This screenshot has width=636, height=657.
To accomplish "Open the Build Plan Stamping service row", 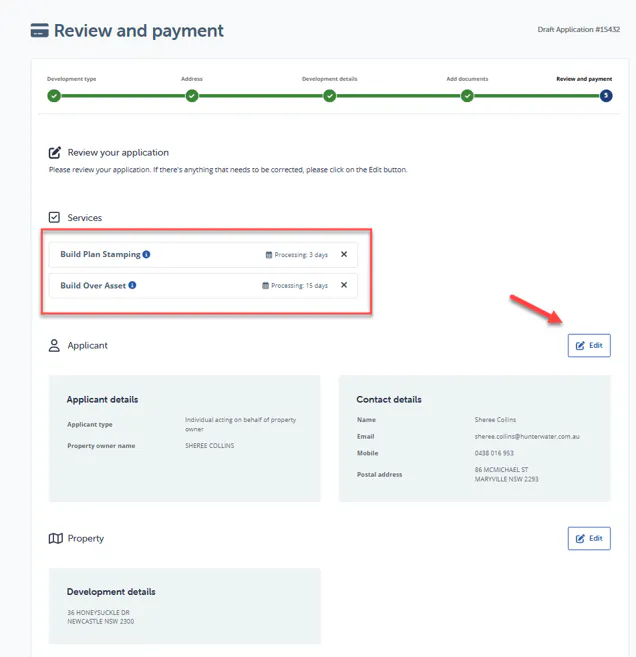I will [203, 255].
